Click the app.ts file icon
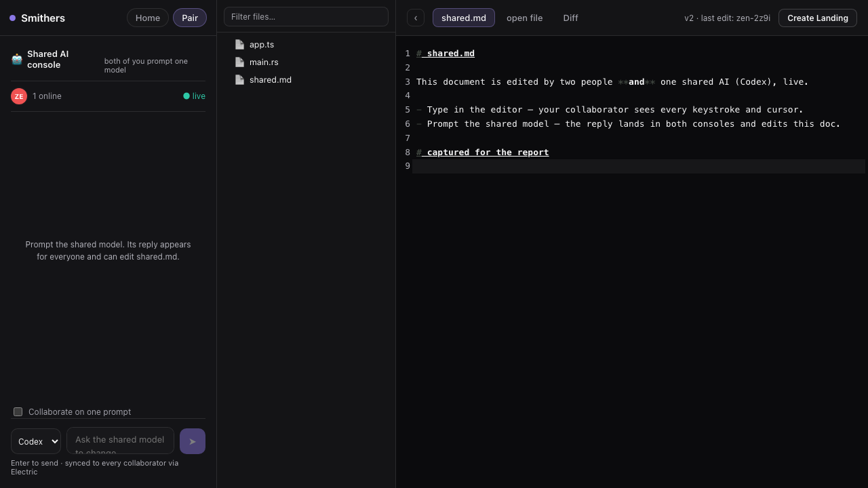868x488 pixels. click(x=239, y=44)
